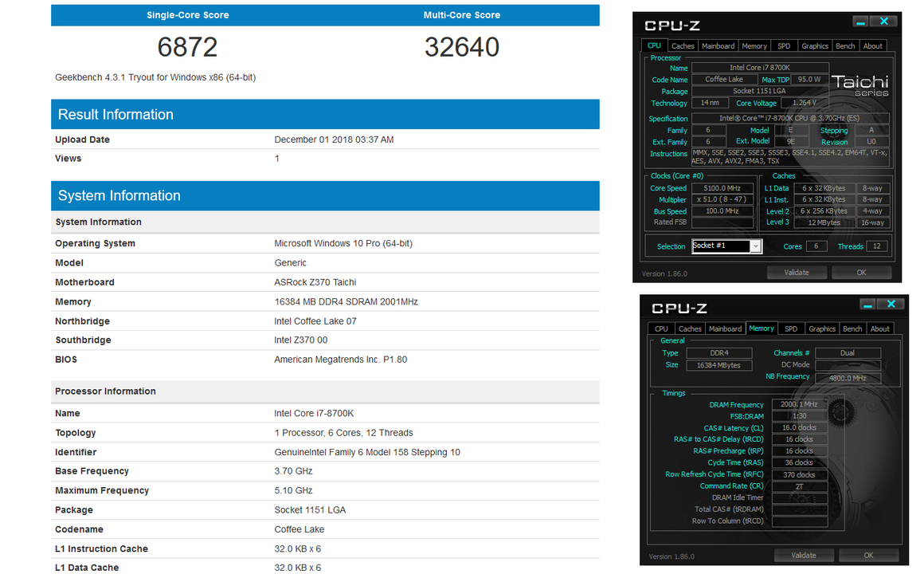924x574 pixels.
Task: Click the processor Name field Intel Core i7 8700K
Action: coord(760,68)
